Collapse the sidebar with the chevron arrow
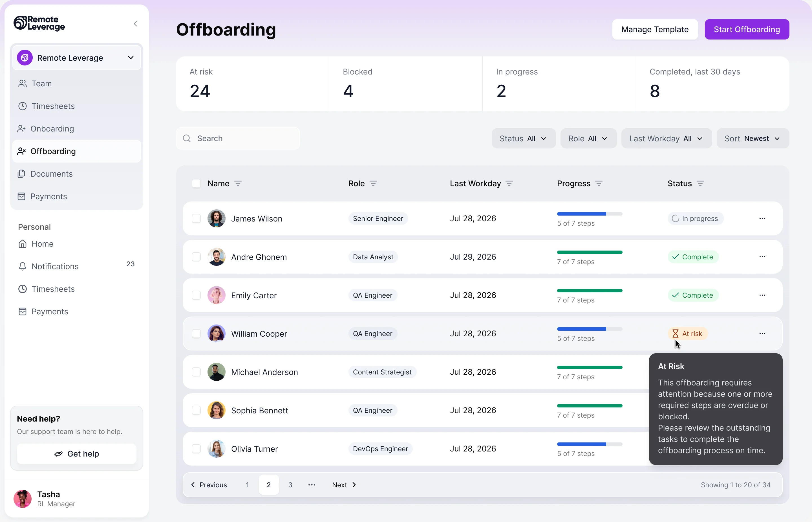The height and width of the screenshot is (522, 812). pos(135,23)
